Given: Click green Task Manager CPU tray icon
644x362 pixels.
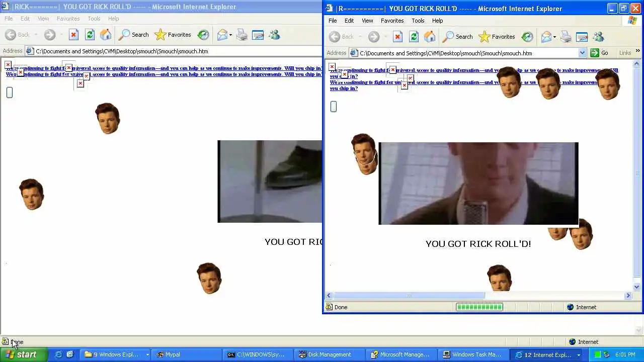Looking at the screenshot, I should tap(598, 355).
